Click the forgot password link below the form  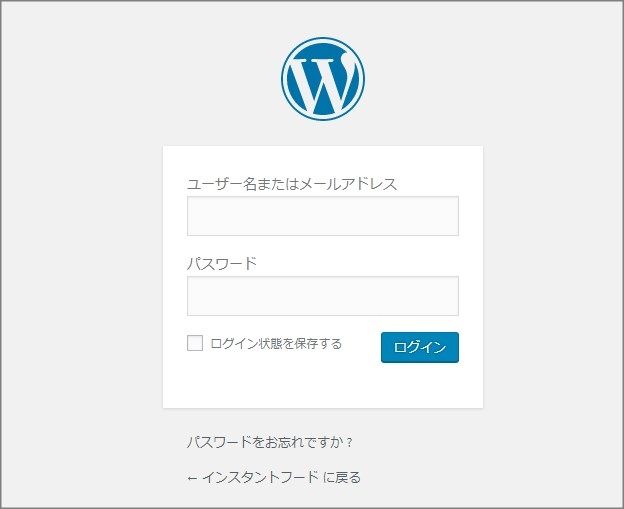(x=270, y=442)
